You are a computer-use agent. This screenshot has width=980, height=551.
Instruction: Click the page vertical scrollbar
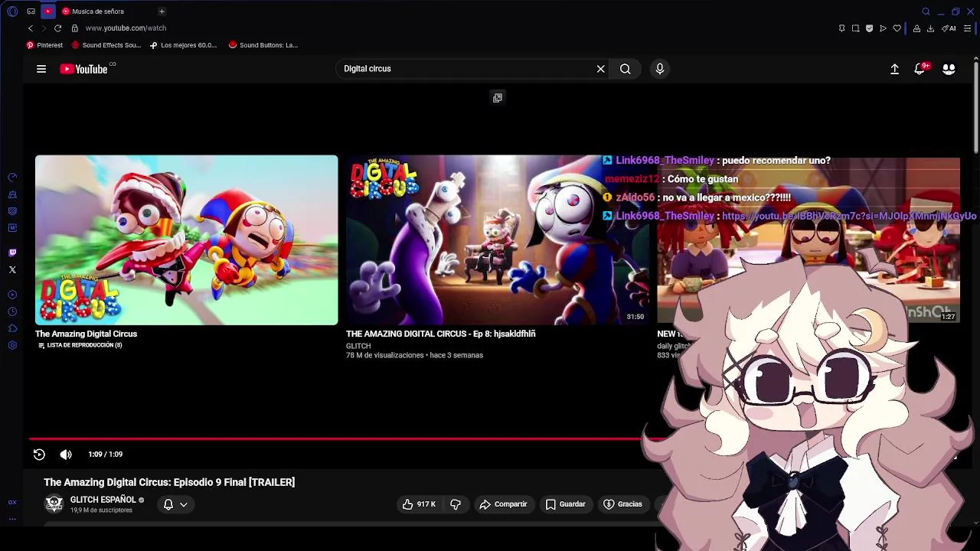976,107
